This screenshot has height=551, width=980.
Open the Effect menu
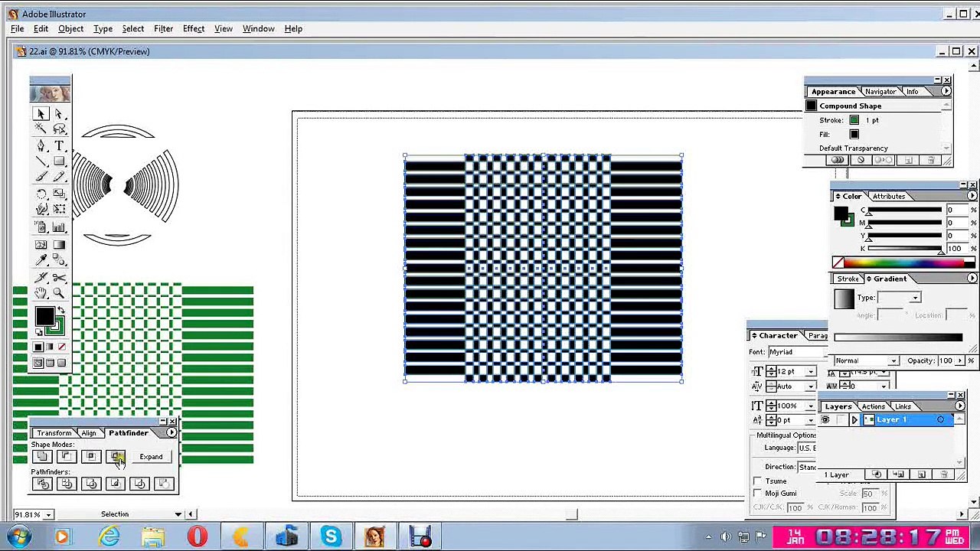click(194, 29)
